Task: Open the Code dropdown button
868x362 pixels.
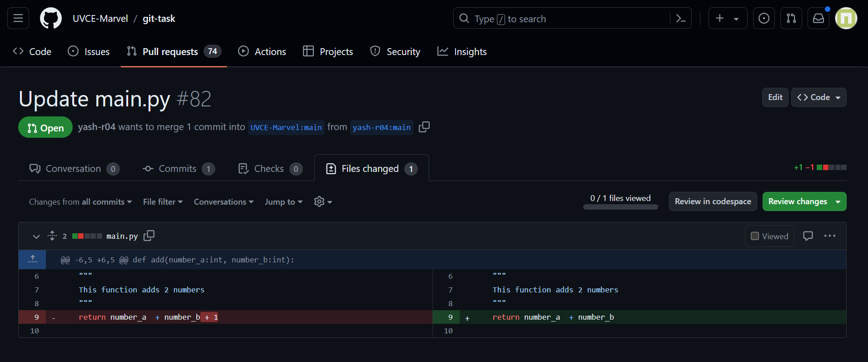Action: tap(818, 97)
